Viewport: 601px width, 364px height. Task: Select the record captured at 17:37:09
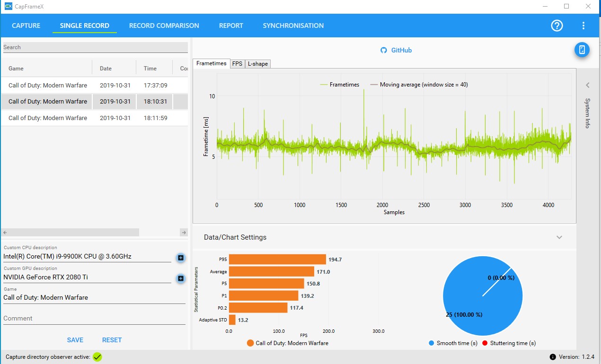tap(95, 86)
